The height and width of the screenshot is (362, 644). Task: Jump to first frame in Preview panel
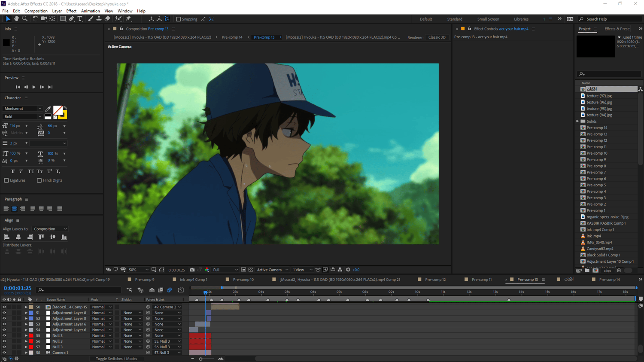pos(18,87)
